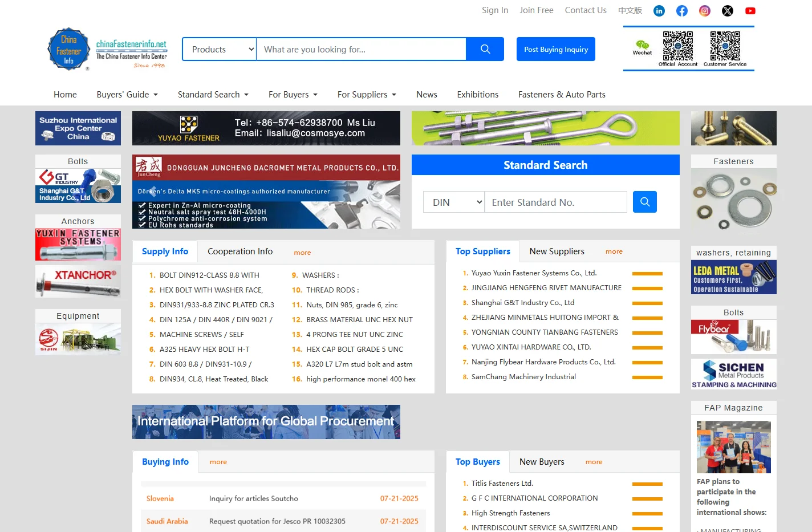Open the YouTube social icon
The height and width of the screenshot is (532, 812).
tap(750, 11)
